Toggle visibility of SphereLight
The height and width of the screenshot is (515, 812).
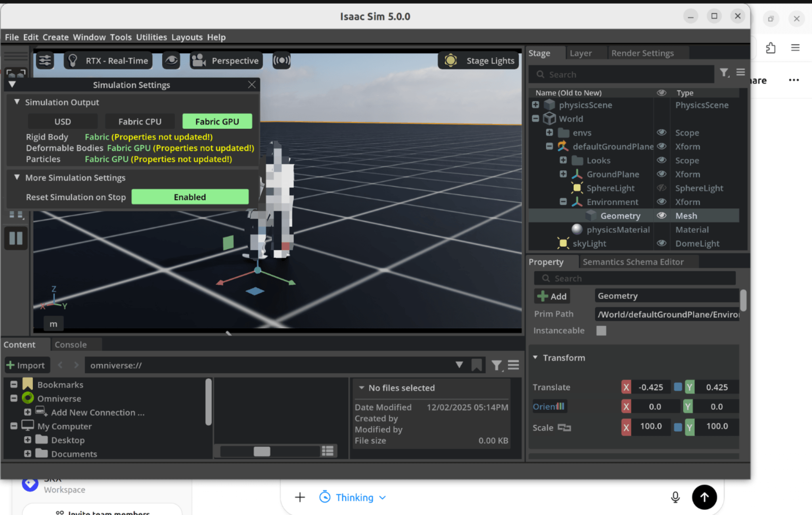coord(661,188)
